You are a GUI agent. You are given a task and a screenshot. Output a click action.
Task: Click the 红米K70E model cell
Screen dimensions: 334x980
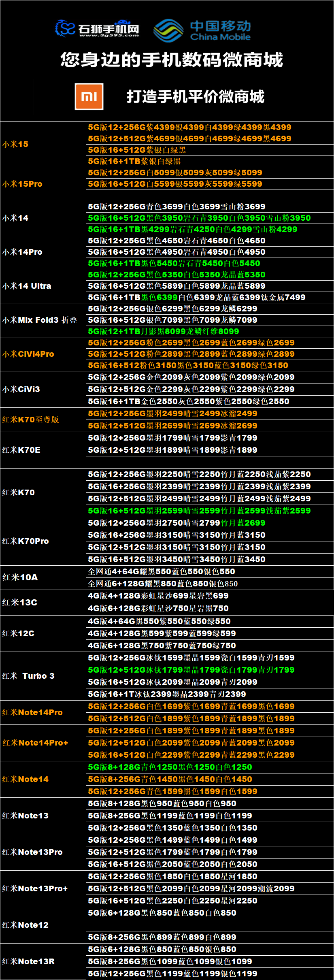coord(43,450)
